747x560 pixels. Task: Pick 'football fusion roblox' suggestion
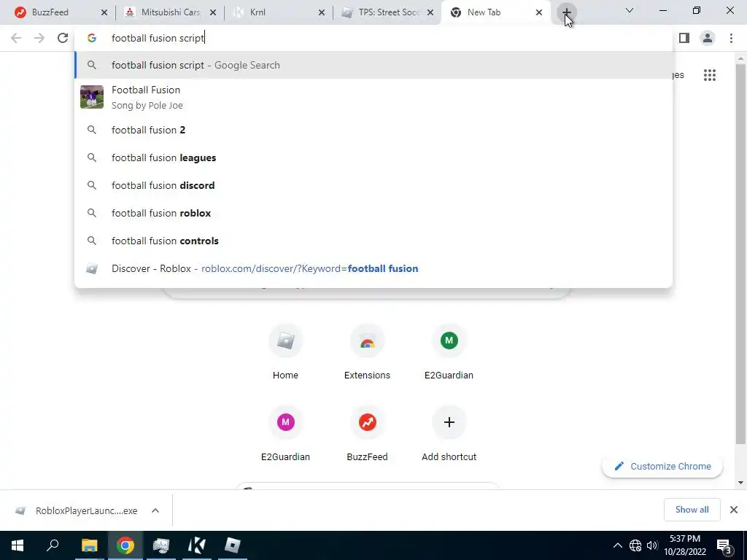click(x=373, y=213)
